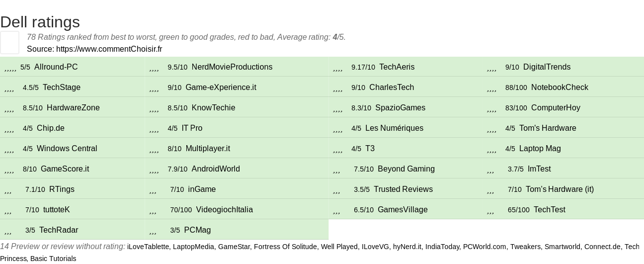The image size is (644, 264).
Task: Open the TechRadar review
Action: (x=59, y=230)
